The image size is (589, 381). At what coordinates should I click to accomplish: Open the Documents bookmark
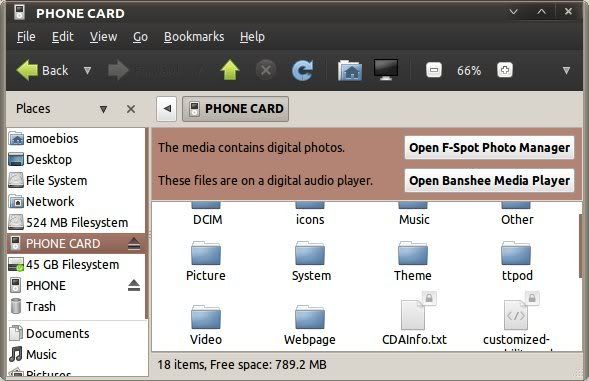pos(76,334)
